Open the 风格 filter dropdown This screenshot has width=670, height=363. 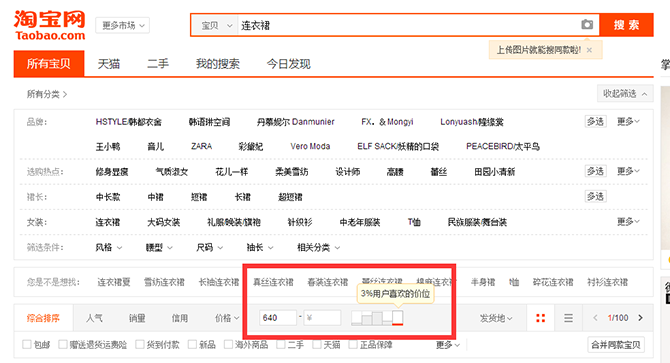click(x=109, y=247)
